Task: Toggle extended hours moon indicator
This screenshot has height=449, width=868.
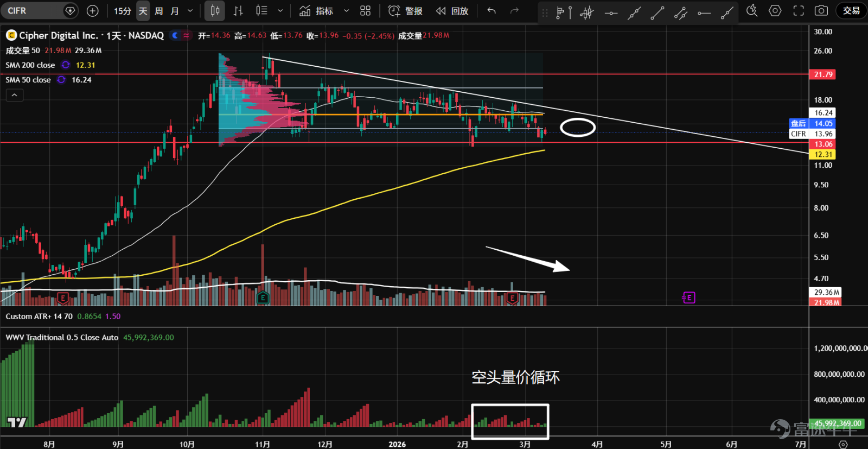Action: pyautogui.click(x=175, y=35)
